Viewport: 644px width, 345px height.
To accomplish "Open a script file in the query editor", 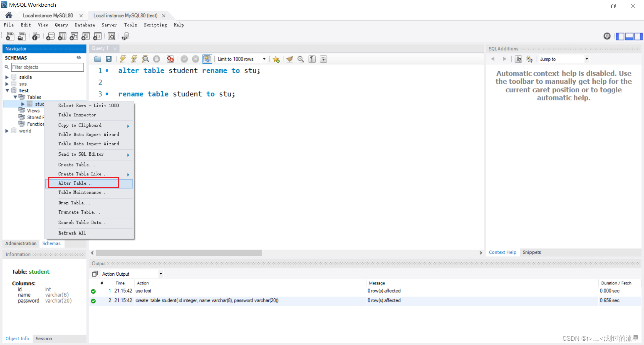I will (x=98, y=59).
